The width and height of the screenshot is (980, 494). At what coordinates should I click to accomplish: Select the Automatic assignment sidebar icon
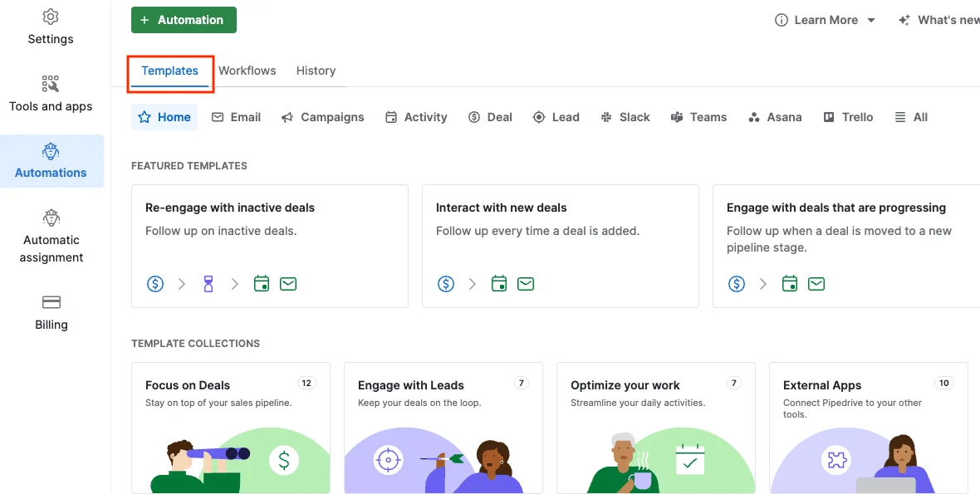(51, 218)
